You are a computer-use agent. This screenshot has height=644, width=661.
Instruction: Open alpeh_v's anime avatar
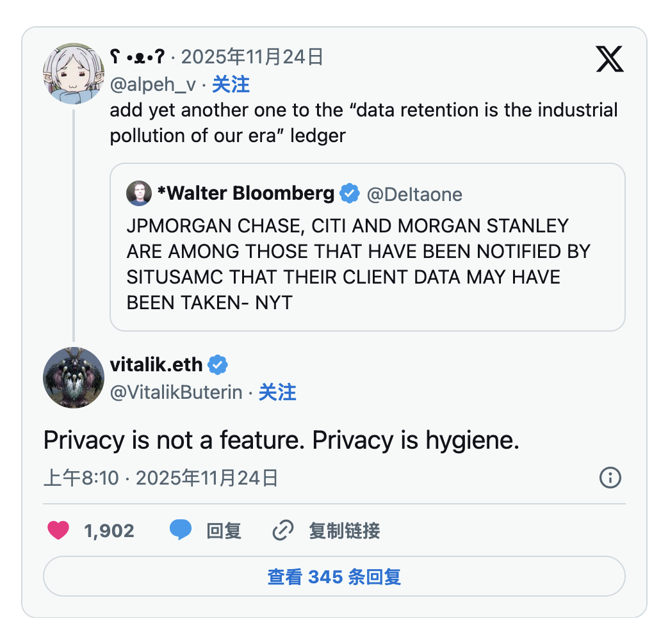73,74
